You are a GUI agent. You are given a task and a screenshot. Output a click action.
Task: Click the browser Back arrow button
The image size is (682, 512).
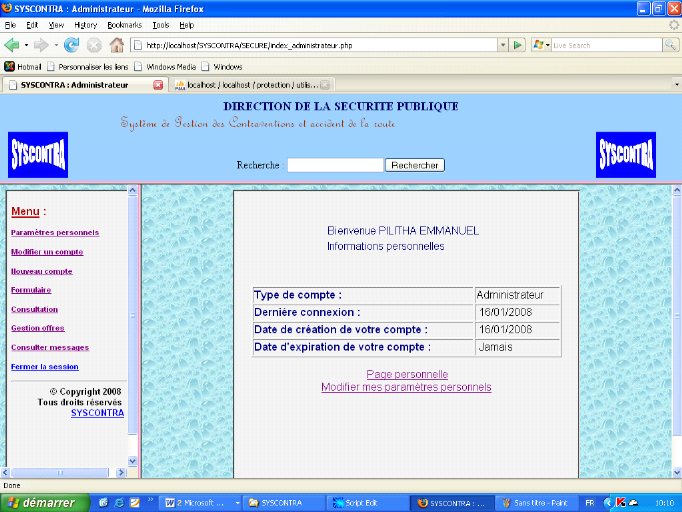pos(13,45)
